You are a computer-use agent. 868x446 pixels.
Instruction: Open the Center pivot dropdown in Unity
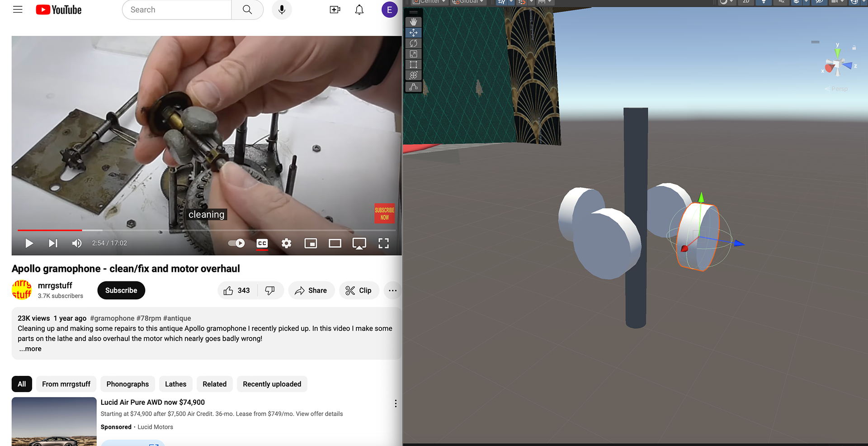(429, 2)
